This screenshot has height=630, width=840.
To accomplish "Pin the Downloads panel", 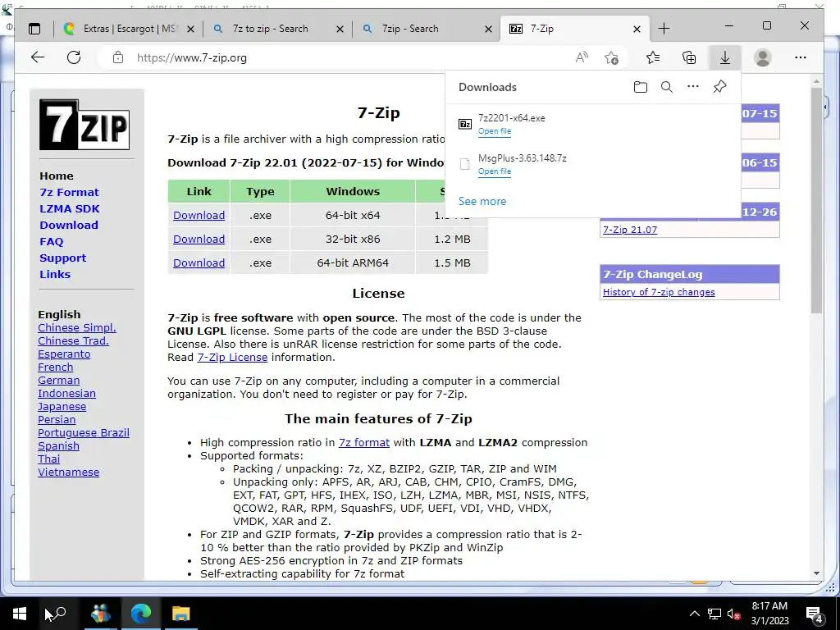I will (720, 86).
